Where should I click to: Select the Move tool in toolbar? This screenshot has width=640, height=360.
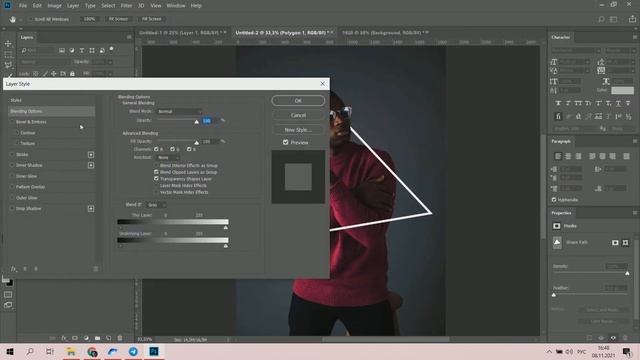[8, 44]
